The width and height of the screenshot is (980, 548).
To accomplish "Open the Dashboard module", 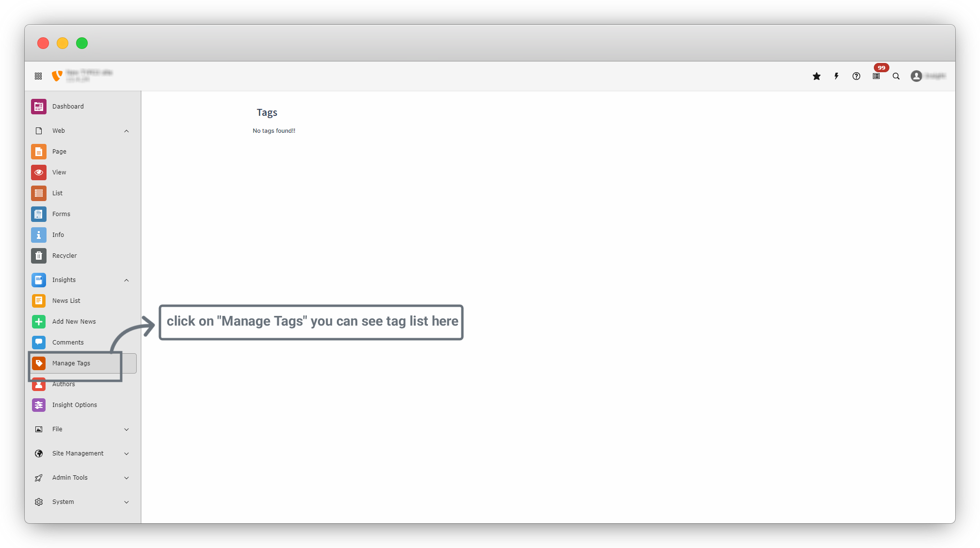I will tap(68, 107).
